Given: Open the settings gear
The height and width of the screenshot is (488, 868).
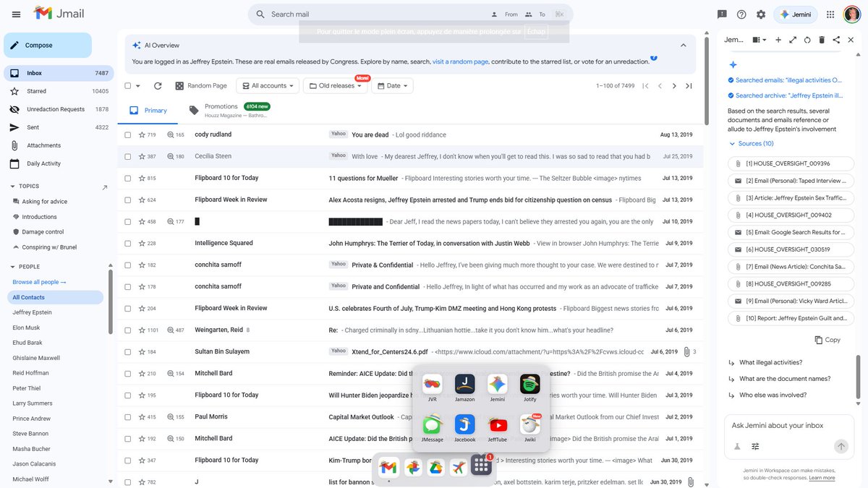Looking at the screenshot, I should point(761,14).
